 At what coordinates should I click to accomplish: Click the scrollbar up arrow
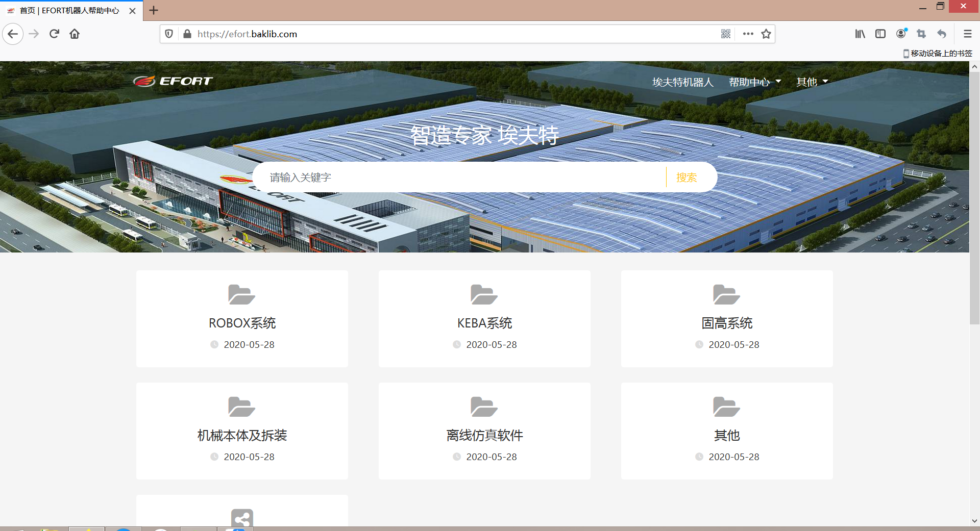pyautogui.click(x=974, y=66)
